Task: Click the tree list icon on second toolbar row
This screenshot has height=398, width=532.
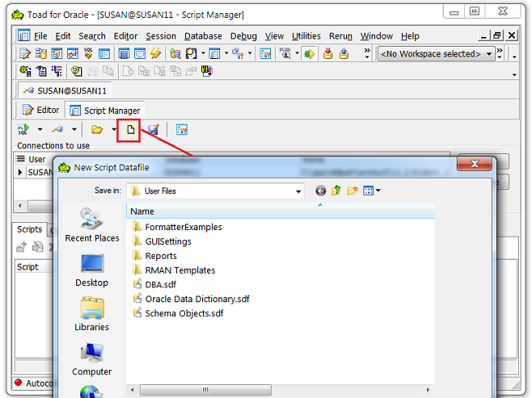Action: tap(56, 71)
